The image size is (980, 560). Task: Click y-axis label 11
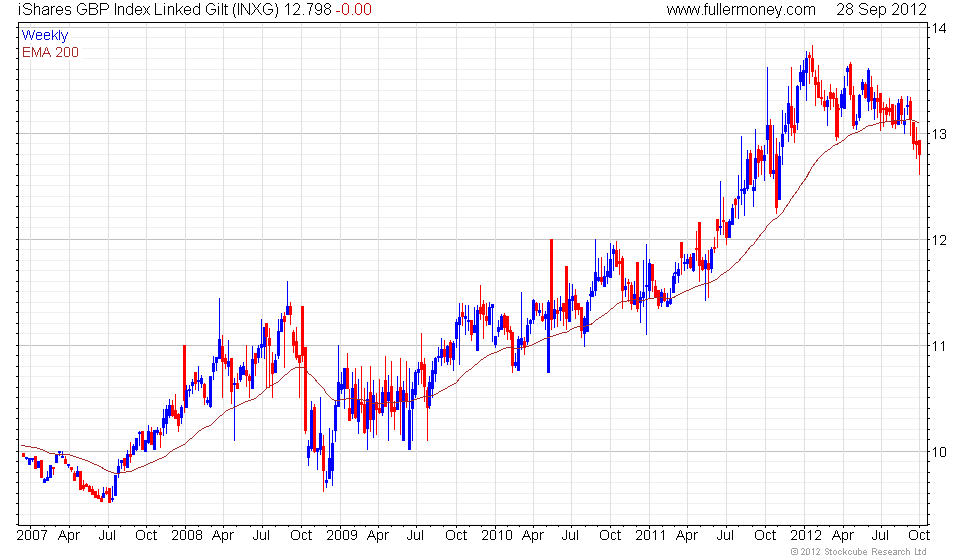click(x=939, y=346)
